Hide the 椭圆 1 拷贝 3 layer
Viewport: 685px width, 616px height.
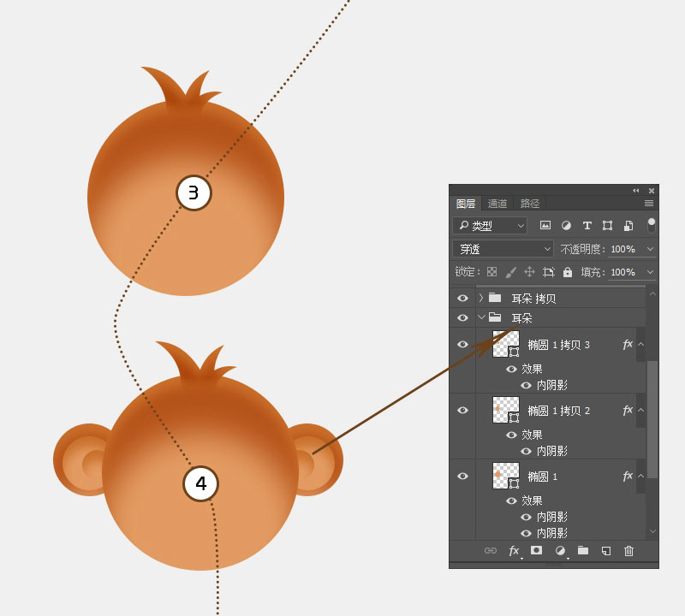[462, 345]
